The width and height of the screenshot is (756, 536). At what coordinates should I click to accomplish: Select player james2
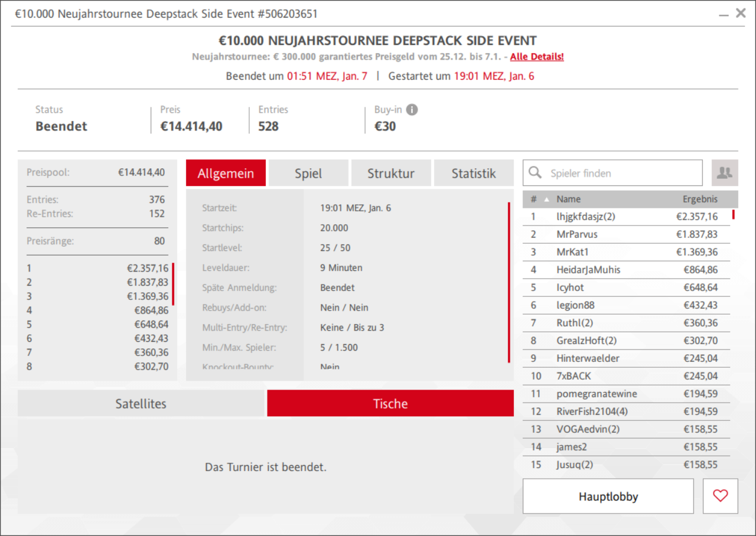coord(626,447)
